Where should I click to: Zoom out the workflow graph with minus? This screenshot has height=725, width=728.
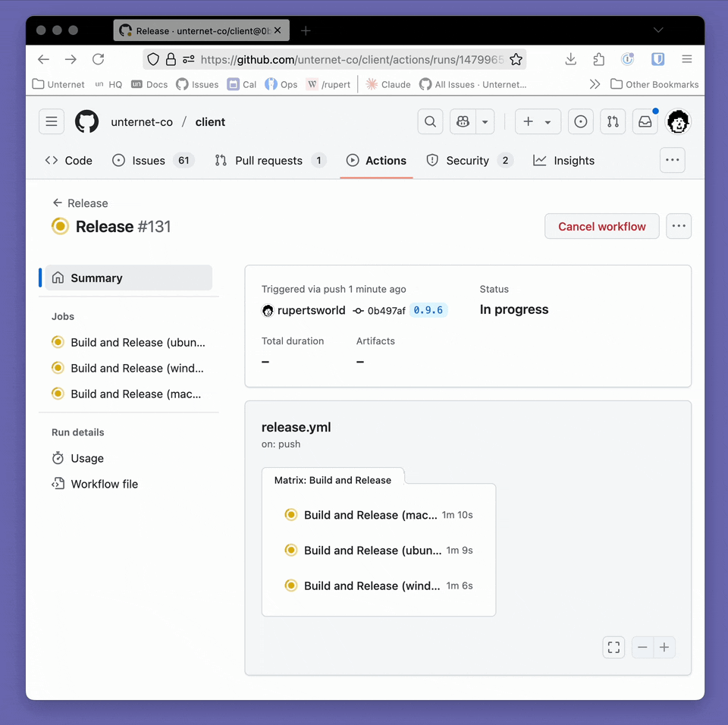642,648
